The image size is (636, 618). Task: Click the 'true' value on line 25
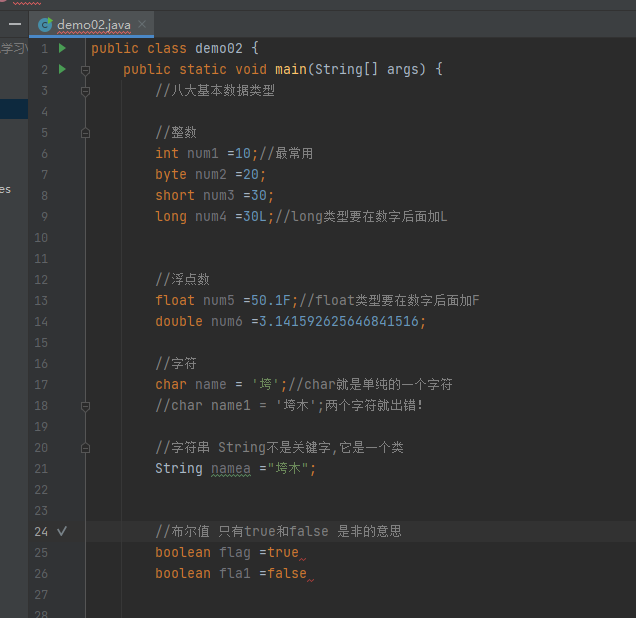(283, 552)
